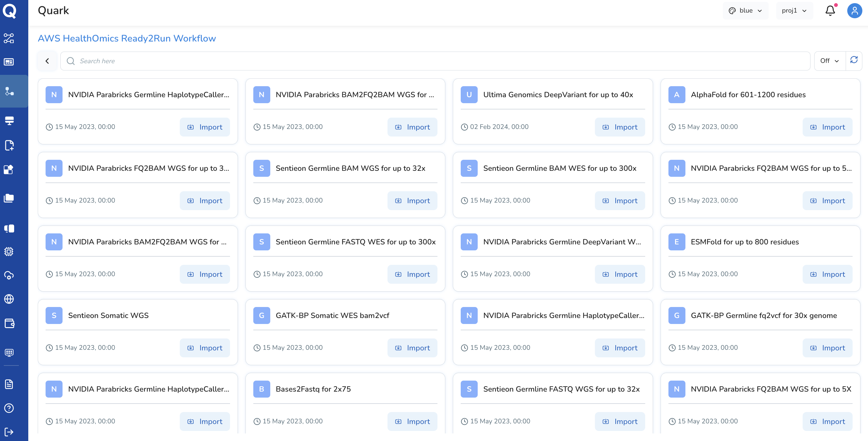This screenshot has width=868, height=441.
Task: Open the server monitor sidebar icon
Action: point(9,121)
